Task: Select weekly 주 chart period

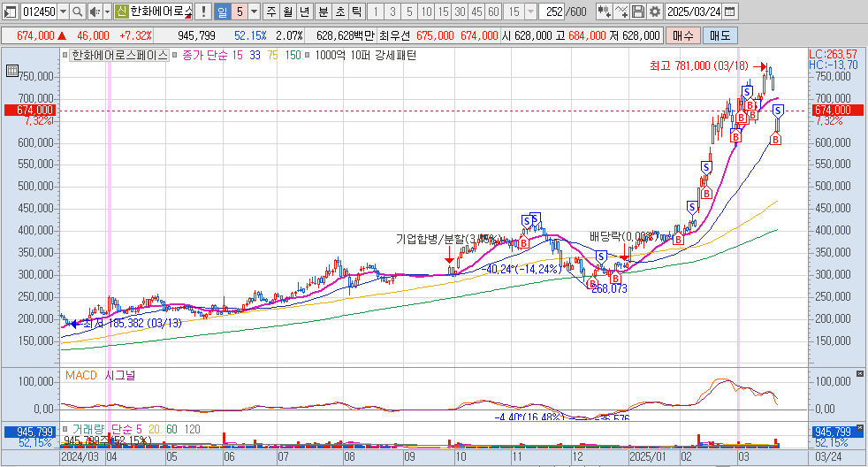Action: click(270, 11)
